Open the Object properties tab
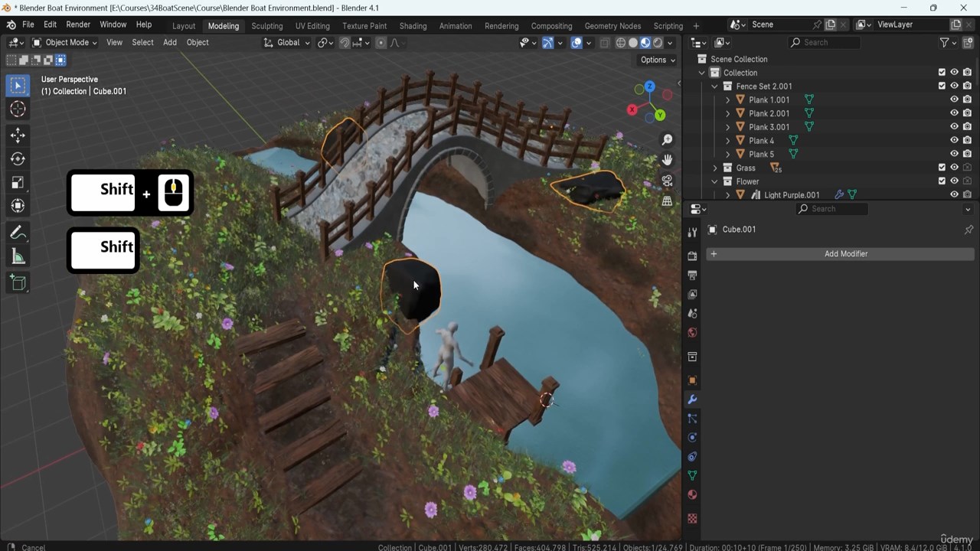 coord(692,380)
